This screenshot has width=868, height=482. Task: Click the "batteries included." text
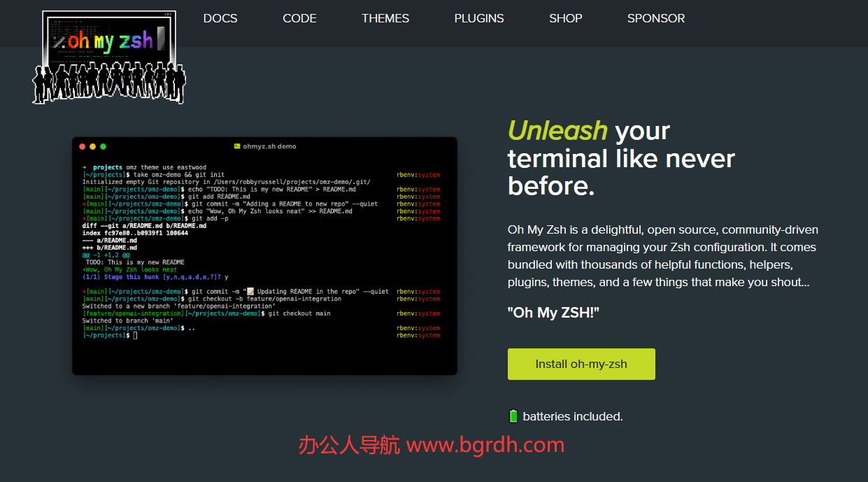[573, 416]
